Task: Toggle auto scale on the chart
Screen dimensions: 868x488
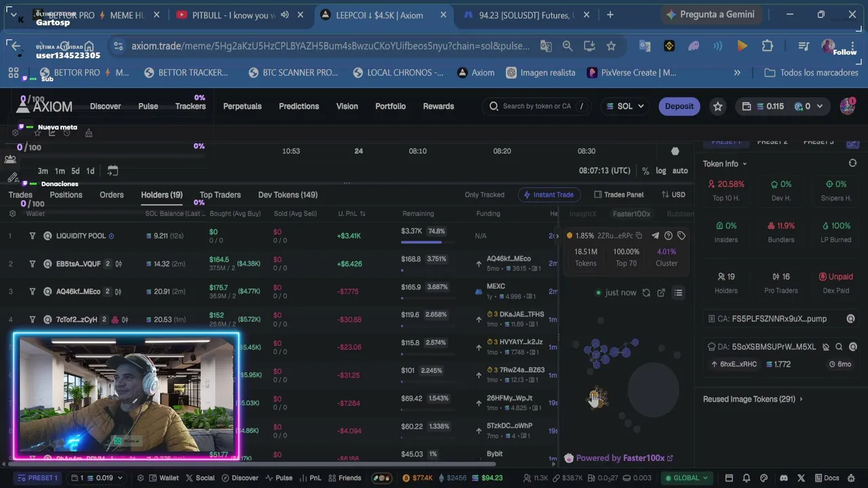Action: point(680,171)
